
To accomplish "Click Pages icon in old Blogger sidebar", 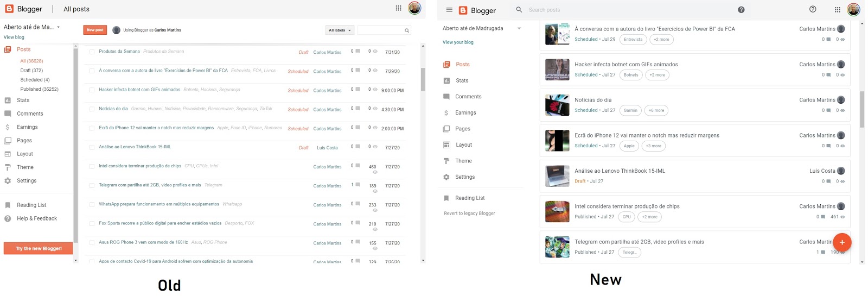I will tap(8, 140).
